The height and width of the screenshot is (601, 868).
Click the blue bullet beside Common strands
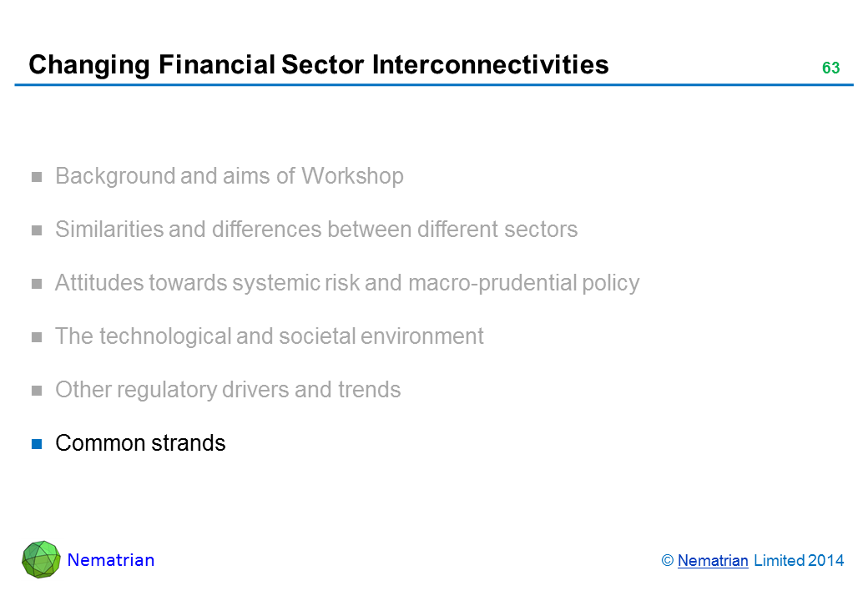click(x=37, y=443)
